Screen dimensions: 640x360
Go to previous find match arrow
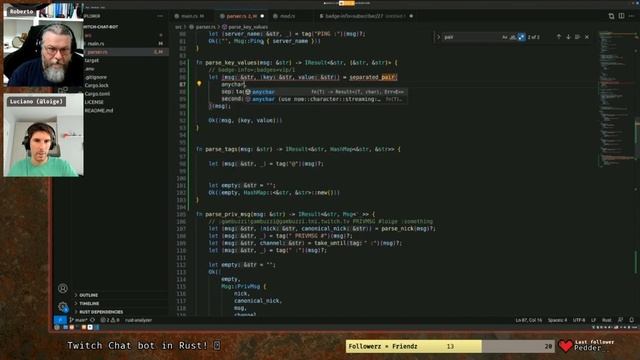point(559,37)
